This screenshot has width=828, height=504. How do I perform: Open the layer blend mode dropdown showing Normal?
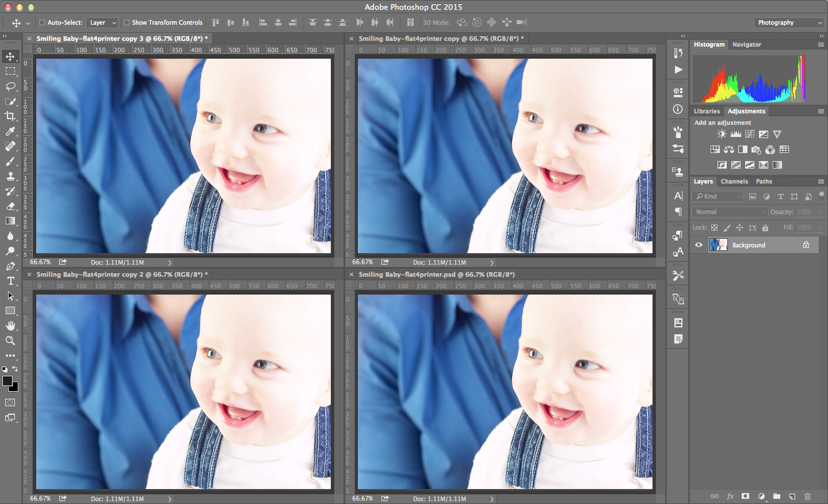coord(729,211)
